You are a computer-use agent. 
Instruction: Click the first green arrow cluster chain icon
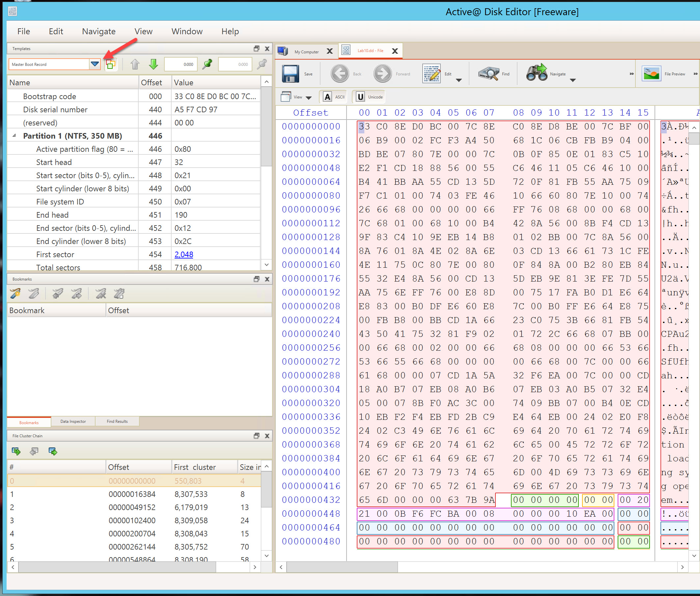click(16, 451)
